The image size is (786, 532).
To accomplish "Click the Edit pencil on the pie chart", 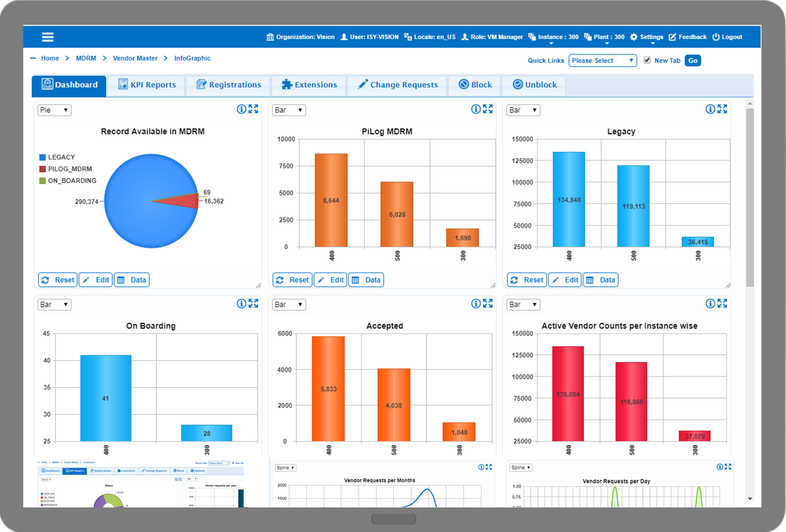I will pyautogui.click(x=95, y=280).
